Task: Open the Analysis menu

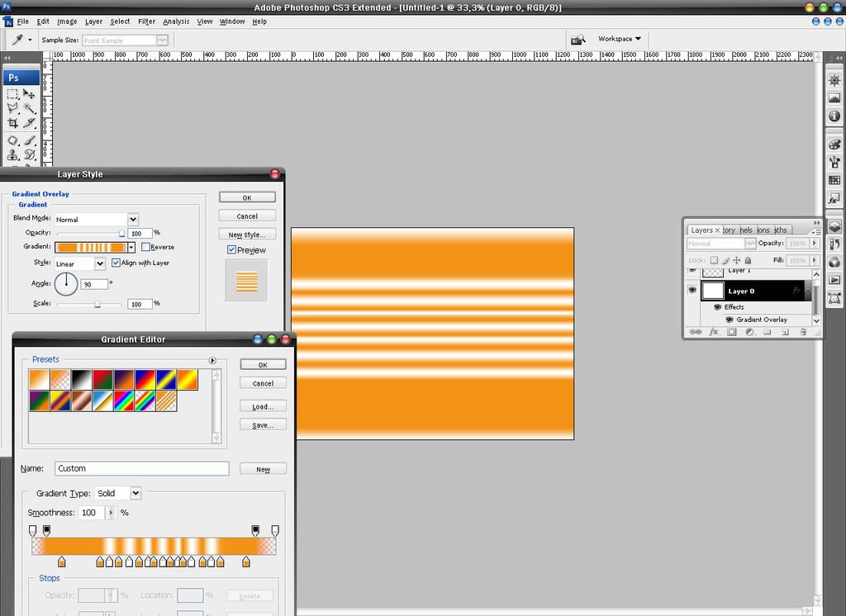Action: click(x=176, y=21)
